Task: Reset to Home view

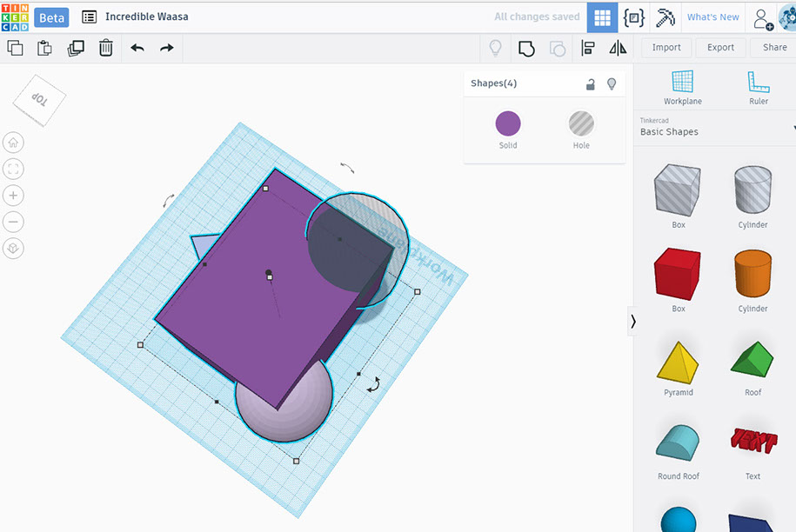Action: [x=13, y=143]
